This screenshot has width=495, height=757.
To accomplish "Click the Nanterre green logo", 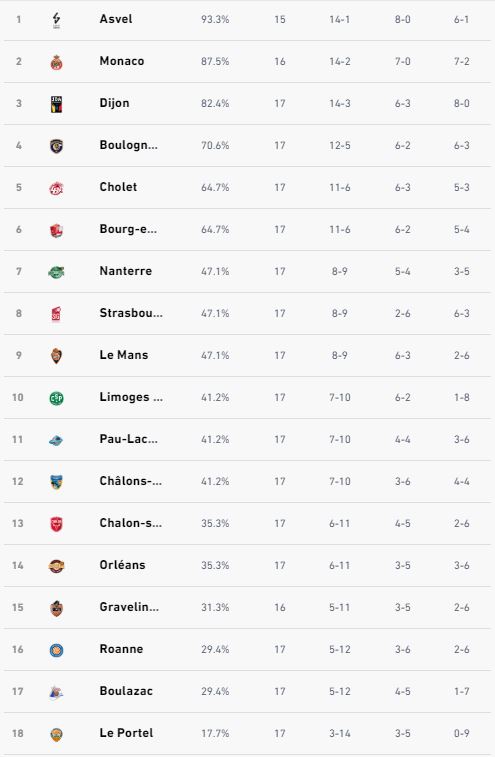I will (x=57, y=272).
